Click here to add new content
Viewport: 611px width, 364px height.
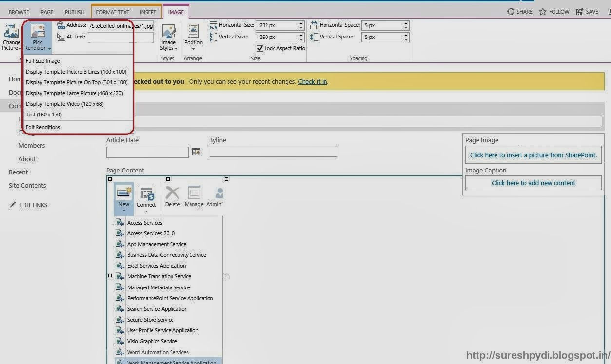[533, 183]
